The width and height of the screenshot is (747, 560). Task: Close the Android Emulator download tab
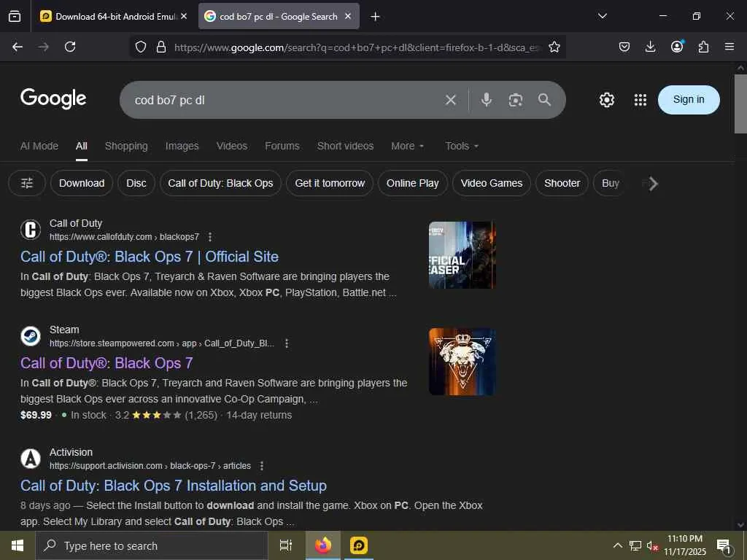[184, 16]
